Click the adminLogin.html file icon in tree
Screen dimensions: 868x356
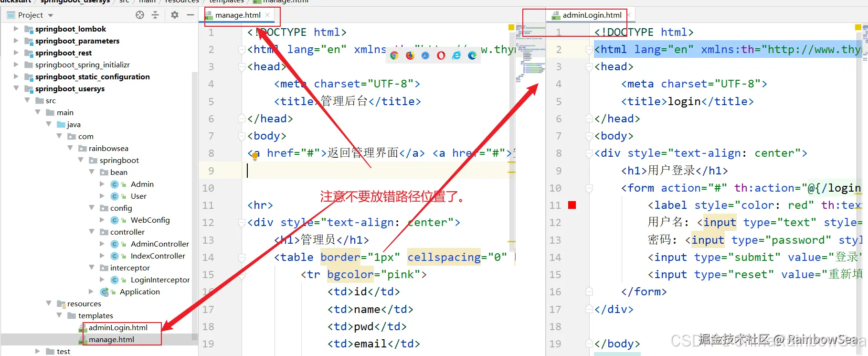tap(83, 328)
